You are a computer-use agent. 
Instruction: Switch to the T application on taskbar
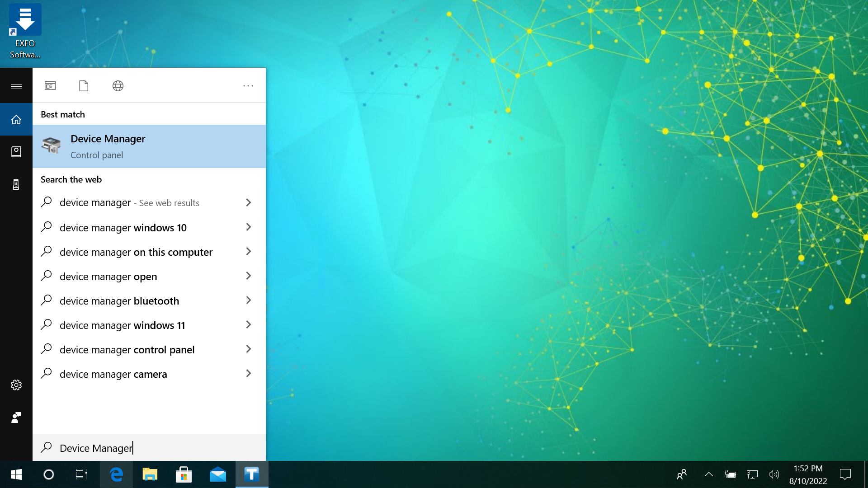[x=252, y=474]
